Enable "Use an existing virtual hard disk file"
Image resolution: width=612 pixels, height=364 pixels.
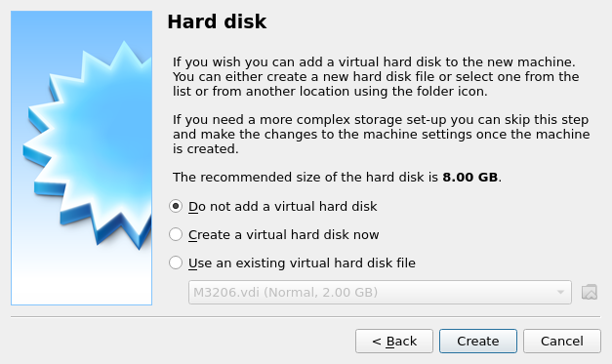tap(176, 263)
